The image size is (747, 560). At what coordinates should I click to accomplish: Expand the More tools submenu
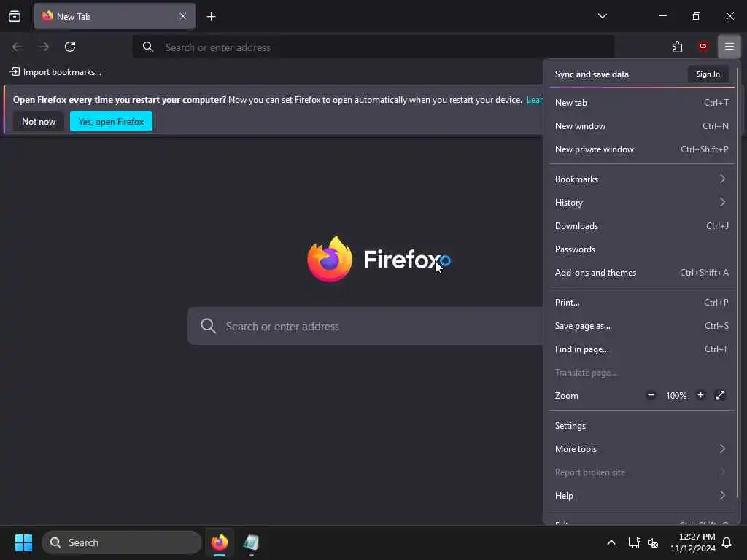(641, 449)
